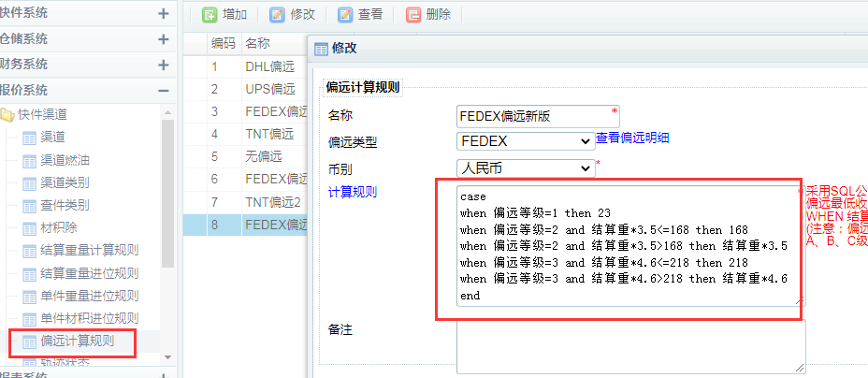Viewport: 868px width, 378px height.
Task: Collapse the 报价系统 section with minus
Action: pos(164,90)
